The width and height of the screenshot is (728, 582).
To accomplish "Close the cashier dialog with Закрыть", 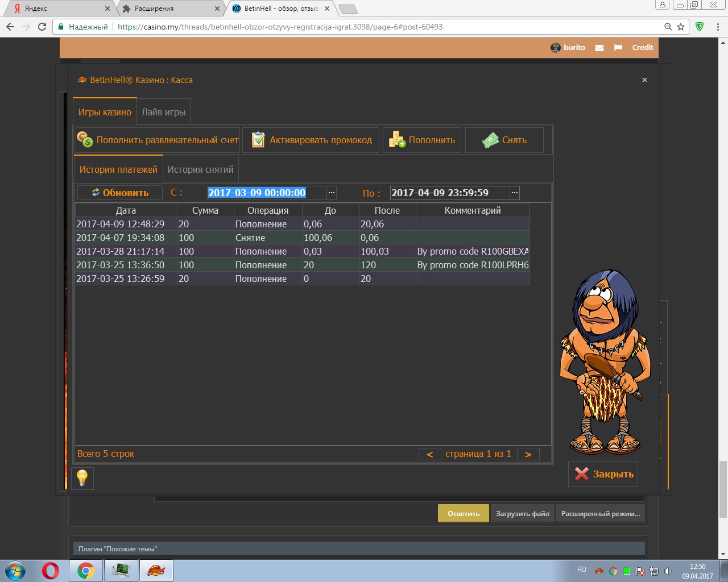I will tap(603, 474).
